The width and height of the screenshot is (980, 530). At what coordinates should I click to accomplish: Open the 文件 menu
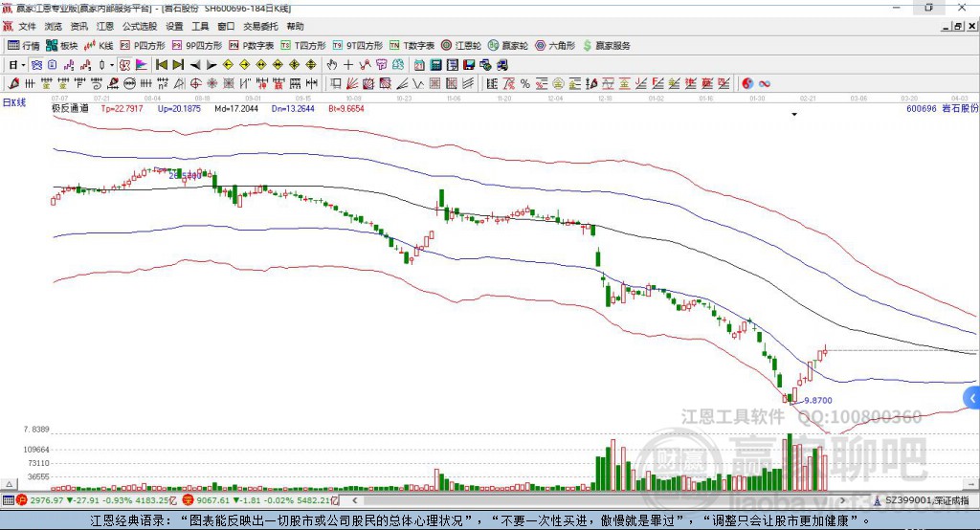tap(27, 26)
